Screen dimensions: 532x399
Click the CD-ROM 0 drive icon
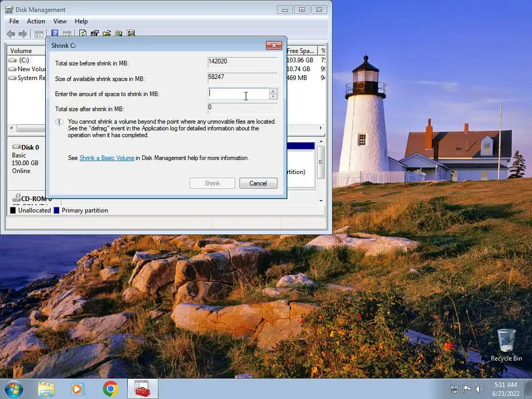(x=16, y=197)
